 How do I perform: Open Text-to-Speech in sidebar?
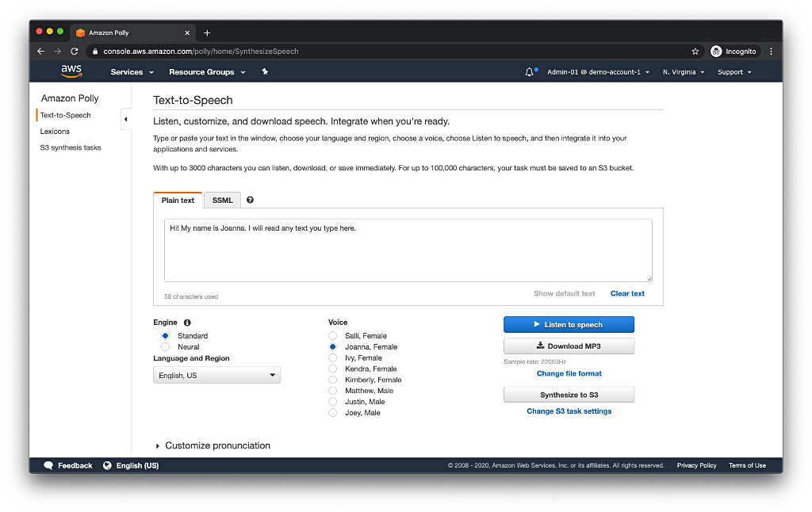point(66,116)
